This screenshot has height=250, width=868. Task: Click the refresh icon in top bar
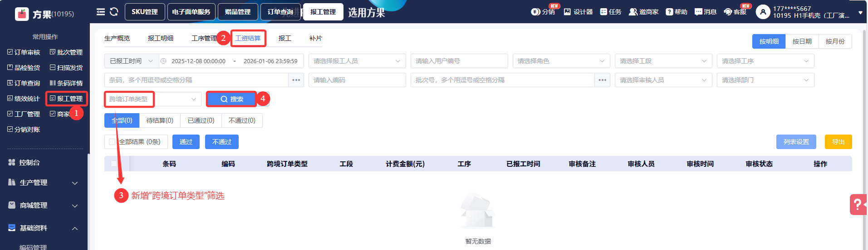point(114,12)
